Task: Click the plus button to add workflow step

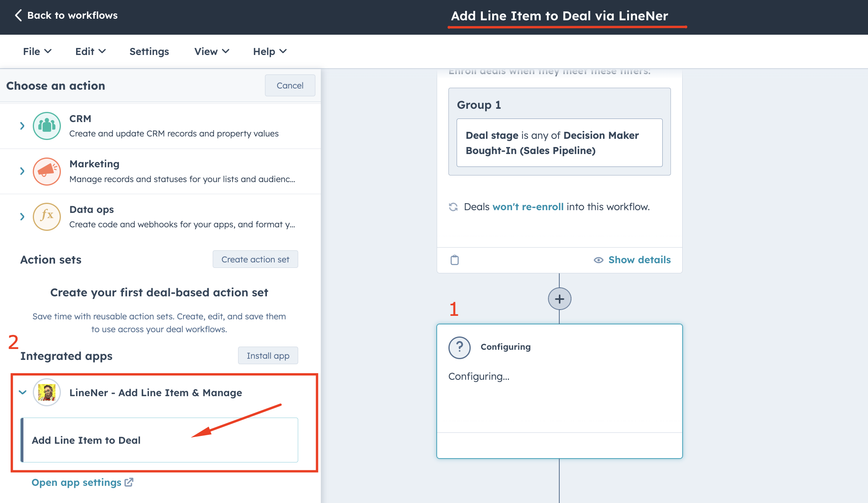Action: 558,299
